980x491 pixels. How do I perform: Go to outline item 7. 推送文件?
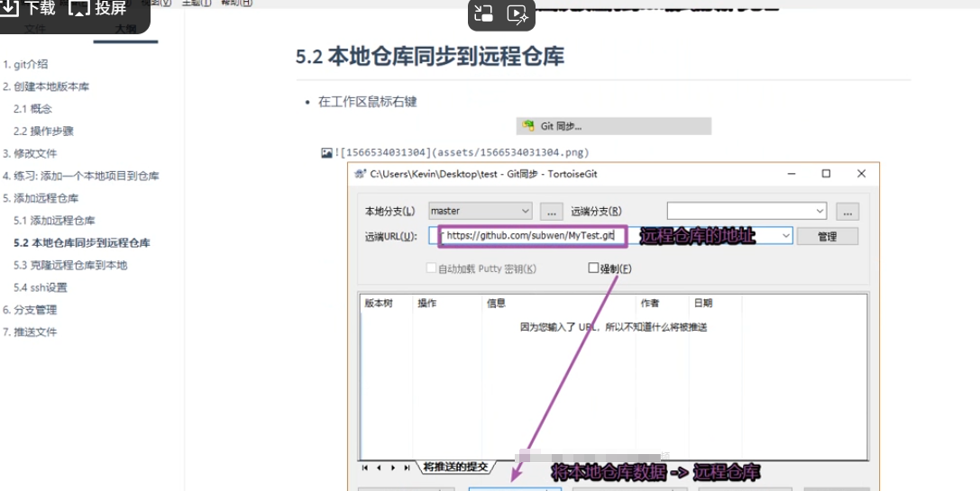pyautogui.click(x=30, y=332)
